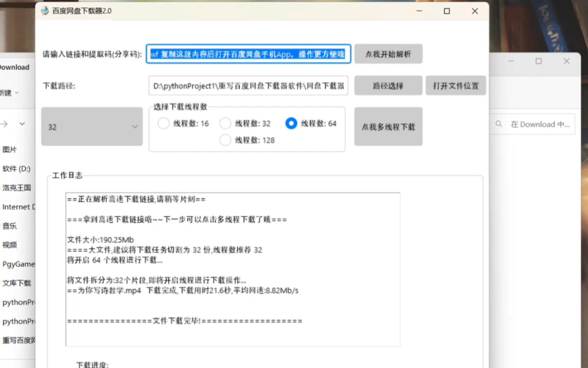Open PgyGame folder in sidebar
Viewport: 588px width, 368px height.
pos(18,264)
